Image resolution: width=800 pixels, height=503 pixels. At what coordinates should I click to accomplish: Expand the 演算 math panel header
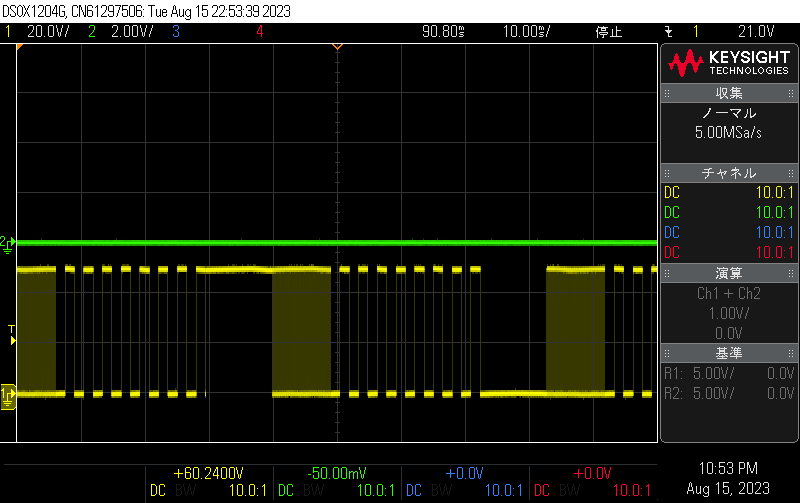click(x=728, y=273)
